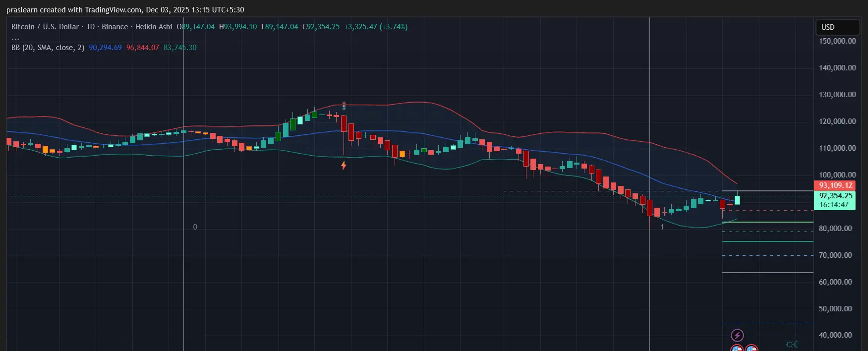Viewport: 868px width, 351px height.
Task: Open the USD currency selector
Action: 838,27
